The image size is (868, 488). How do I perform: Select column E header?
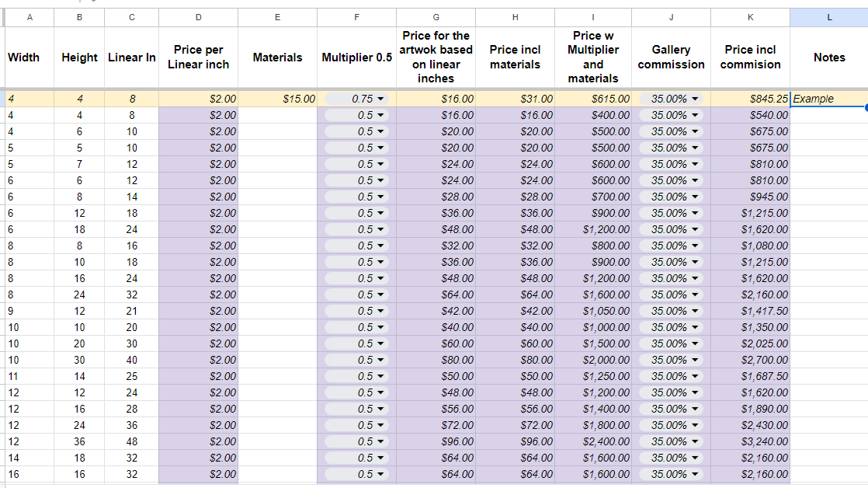(x=277, y=17)
